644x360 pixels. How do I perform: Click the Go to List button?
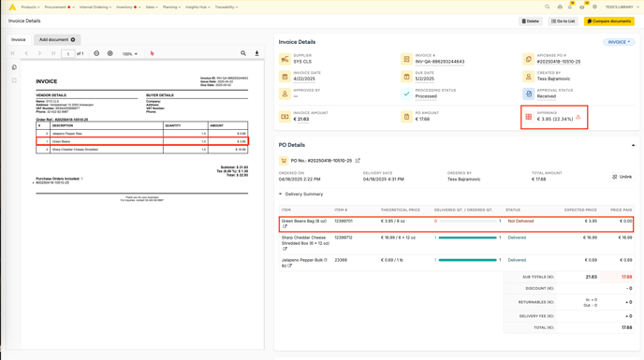(x=563, y=21)
